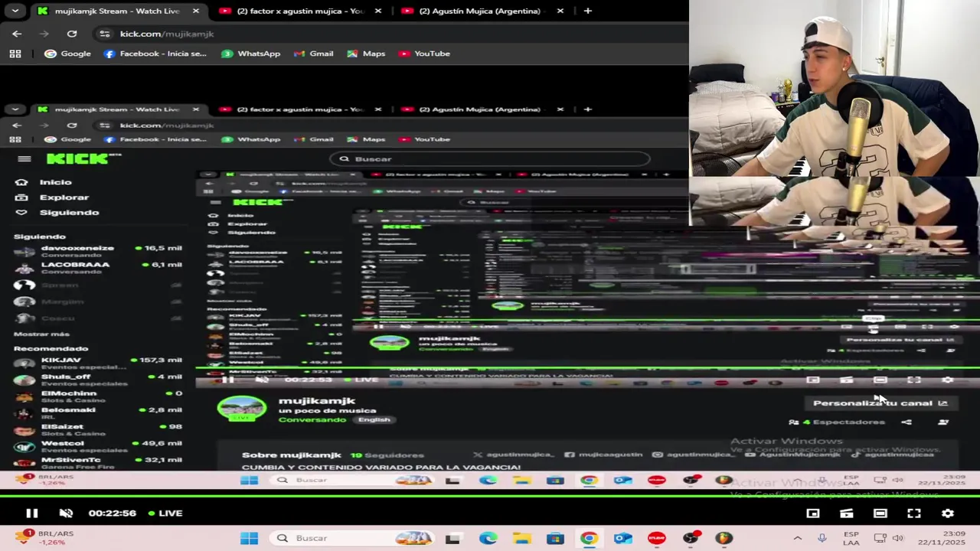Viewport: 980px width, 551px height.
Task: Open a new tab in the topmost browser
Action: (x=587, y=11)
